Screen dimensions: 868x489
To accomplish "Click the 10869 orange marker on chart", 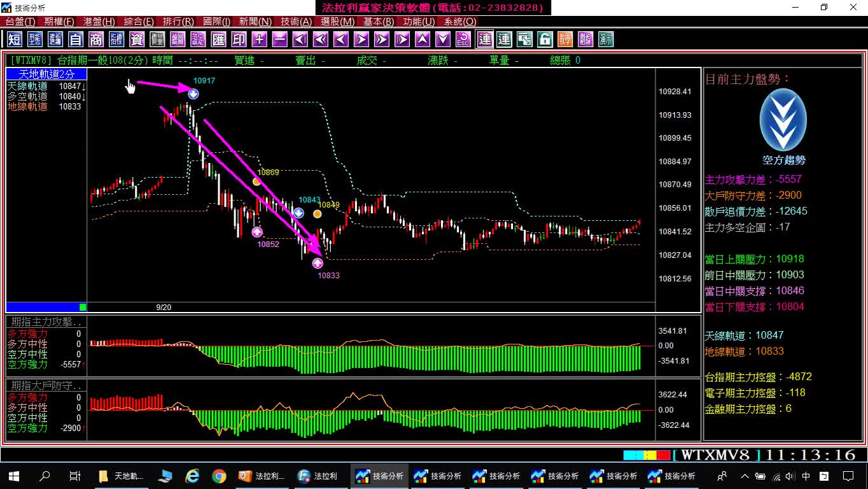I will 256,181.
